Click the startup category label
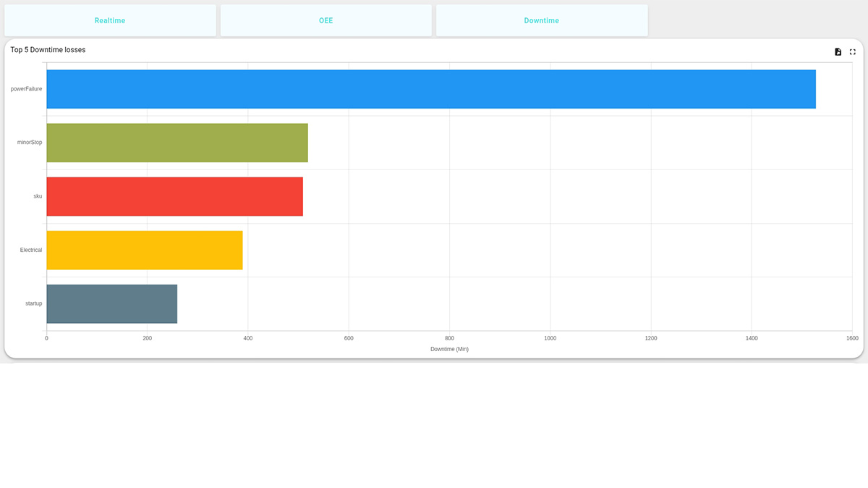The image size is (868, 488). coord(33,303)
